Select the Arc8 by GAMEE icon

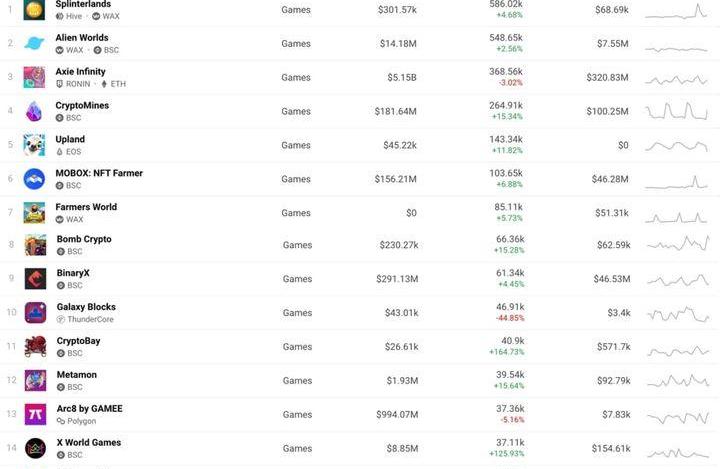[35, 414]
